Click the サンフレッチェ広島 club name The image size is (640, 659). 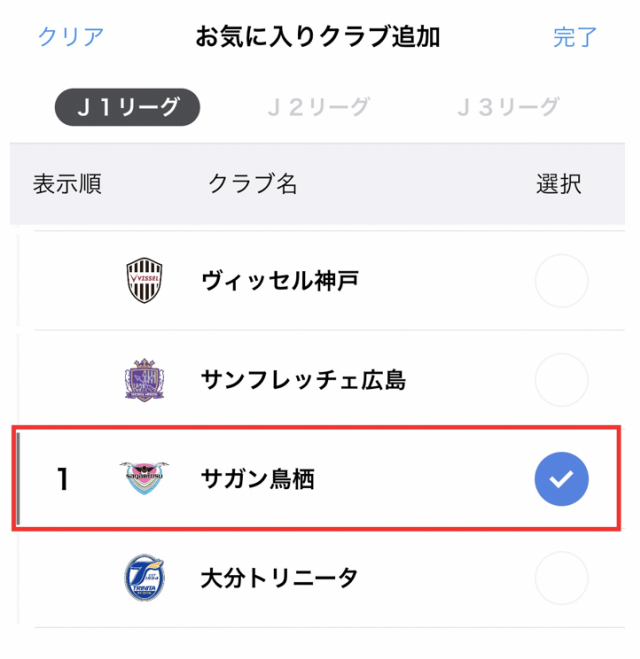(303, 380)
